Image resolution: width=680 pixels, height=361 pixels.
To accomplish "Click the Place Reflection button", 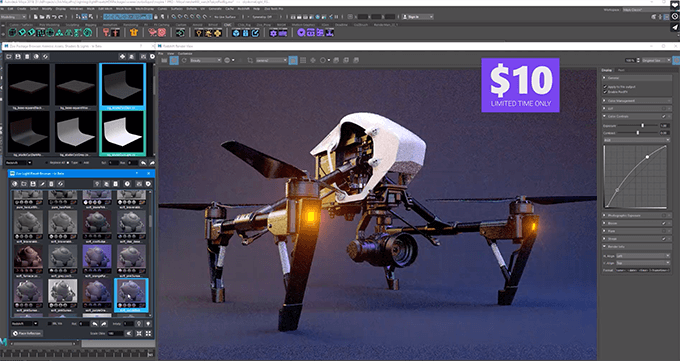I will 27,333.
